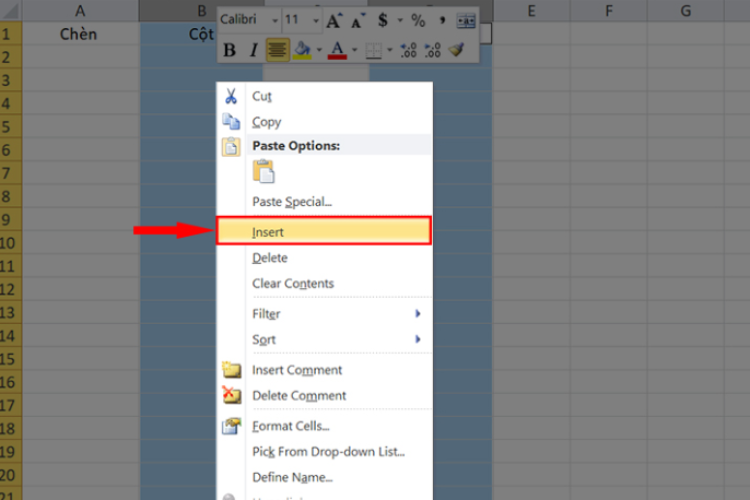The image size is (750, 500).
Task: Open the Calibri font name dropdown
Action: pyautogui.click(x=275, y=21)
